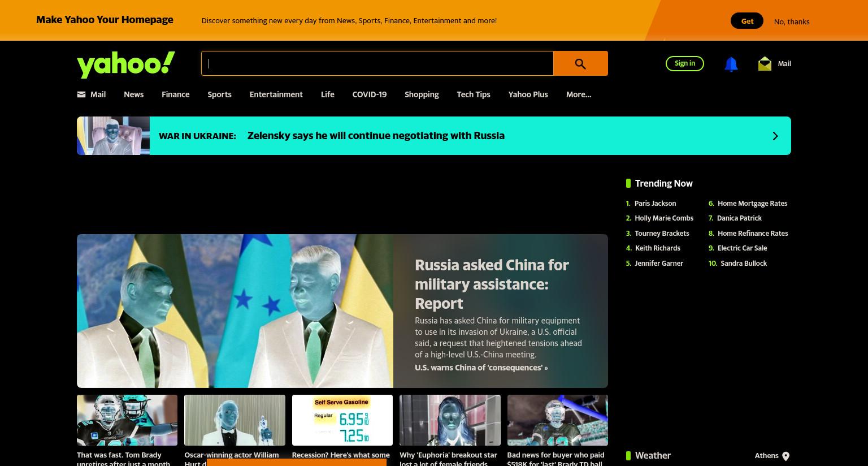Click the Trending Now heading

pyautogui.click(x=663, y=183)
